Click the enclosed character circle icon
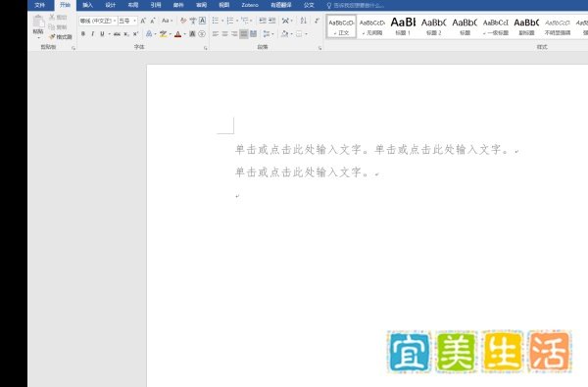Screen dimensions: 588x387 coord(202,34)
